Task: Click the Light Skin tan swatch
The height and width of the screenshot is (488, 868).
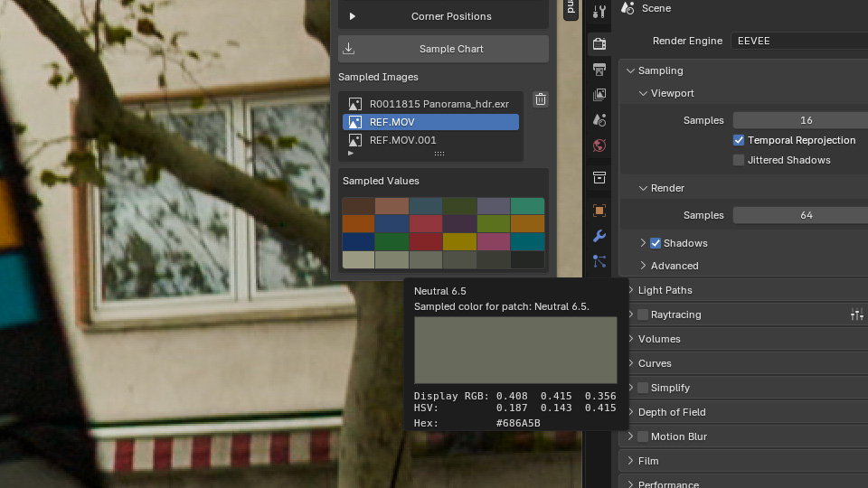Action: coord(392,206)
